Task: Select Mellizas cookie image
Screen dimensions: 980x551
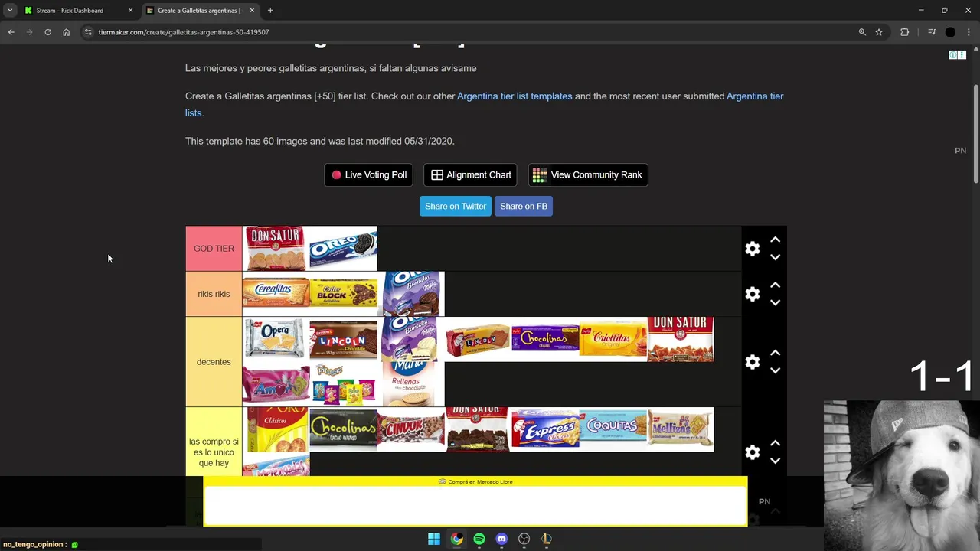Action: (x=680, y=429)
